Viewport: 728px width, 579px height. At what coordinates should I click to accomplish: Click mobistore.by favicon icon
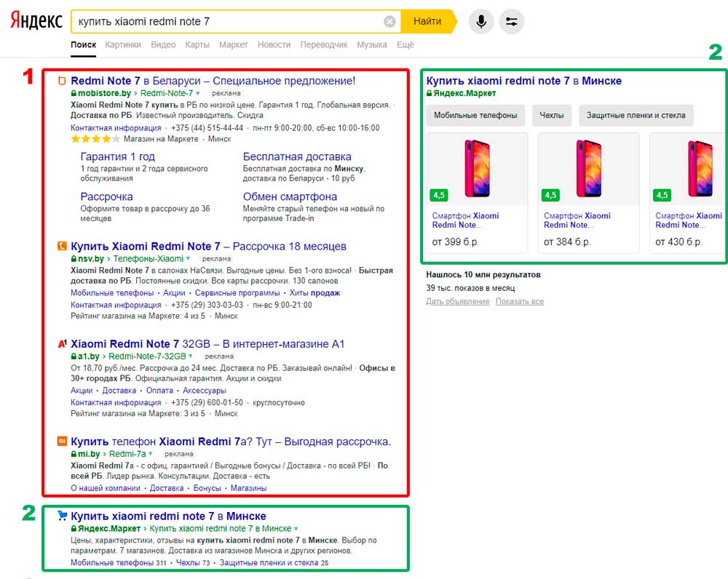click(62, 81)
